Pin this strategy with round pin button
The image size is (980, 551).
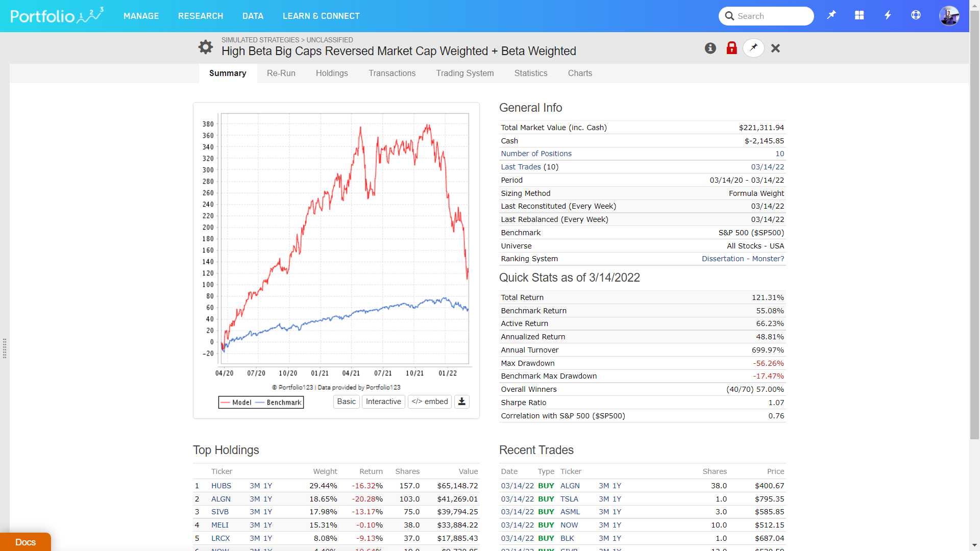coord(753,48)
